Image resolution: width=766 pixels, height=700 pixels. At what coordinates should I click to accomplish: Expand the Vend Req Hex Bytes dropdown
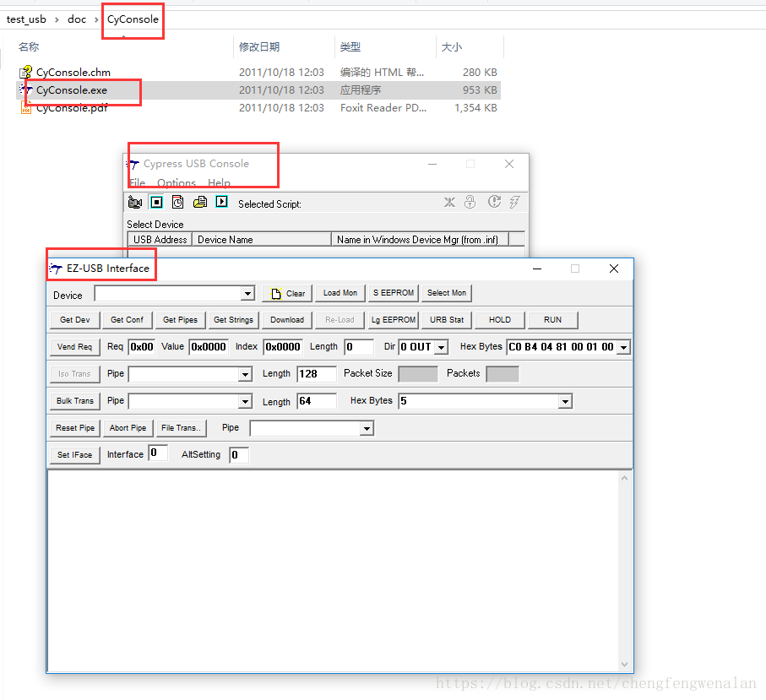[623, 347]
